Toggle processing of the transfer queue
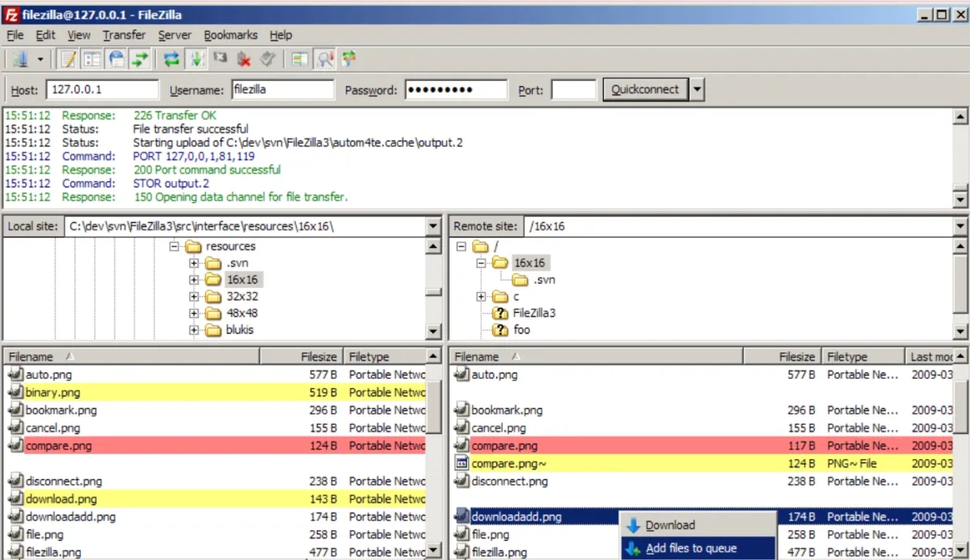The height and width of the screenshot is (560, 970). click(x=196, y=59)
